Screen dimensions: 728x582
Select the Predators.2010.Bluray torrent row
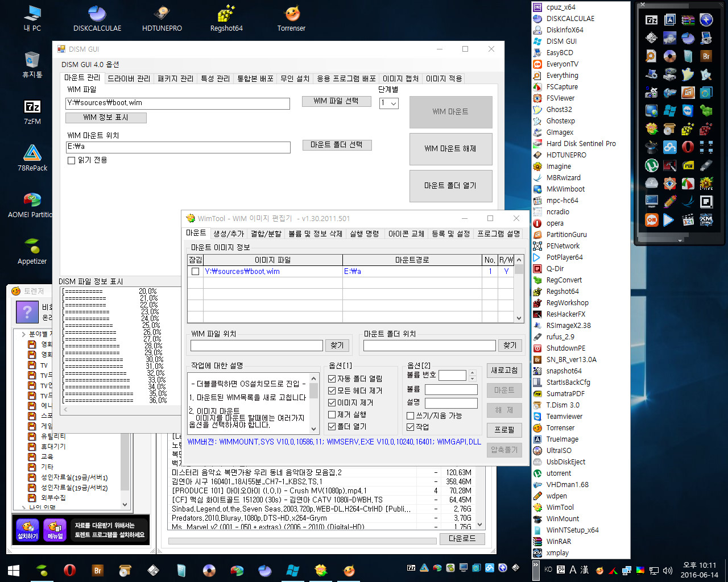pos(321,518)
